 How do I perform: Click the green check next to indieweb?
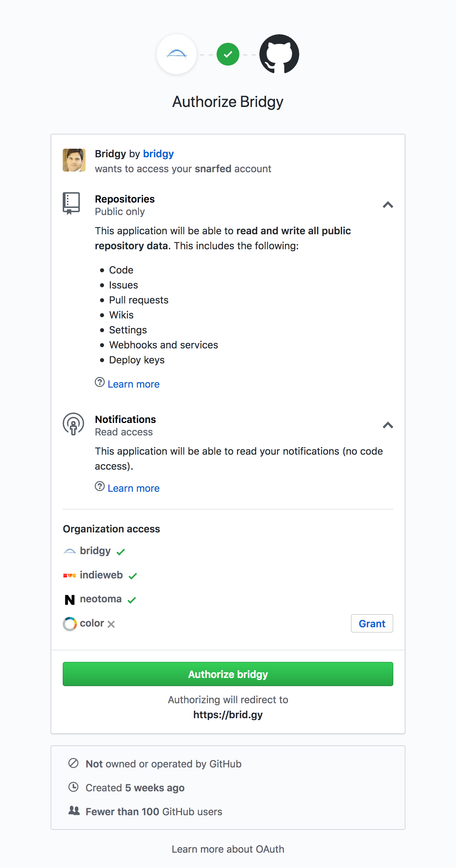[133, 576]
